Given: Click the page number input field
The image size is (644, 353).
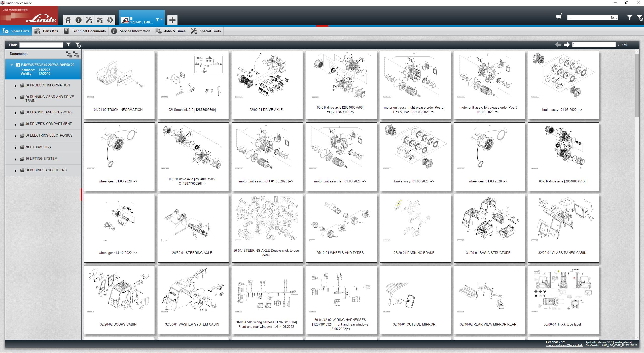Looking at the screenshot, I should click(594, 45).
